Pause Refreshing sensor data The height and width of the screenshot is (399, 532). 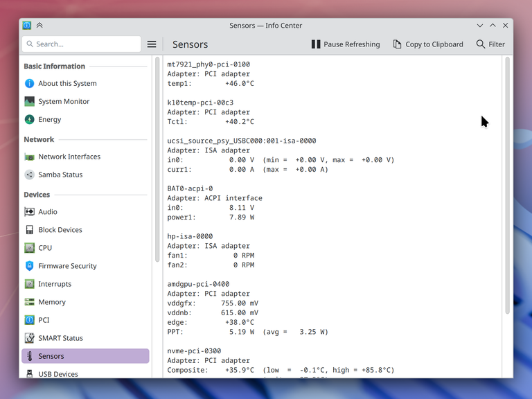pos(346,44)
